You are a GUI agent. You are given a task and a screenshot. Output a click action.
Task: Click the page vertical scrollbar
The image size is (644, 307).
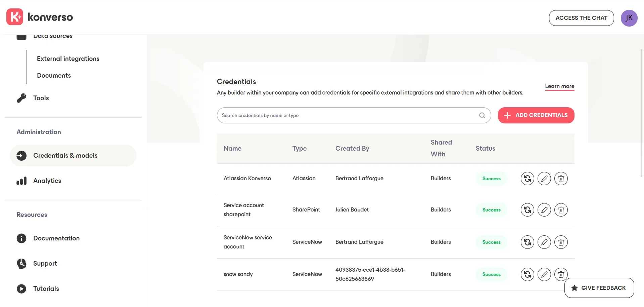coord(641,113)
